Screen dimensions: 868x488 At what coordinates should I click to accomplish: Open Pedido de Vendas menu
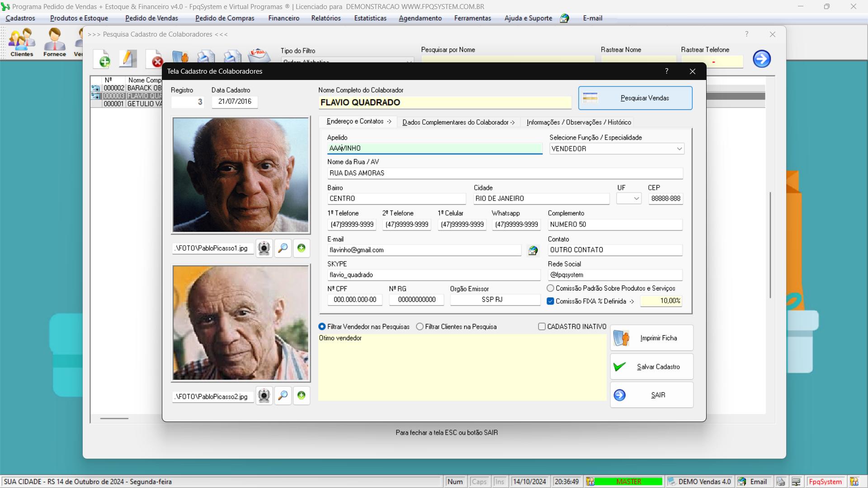click(151, 19)
